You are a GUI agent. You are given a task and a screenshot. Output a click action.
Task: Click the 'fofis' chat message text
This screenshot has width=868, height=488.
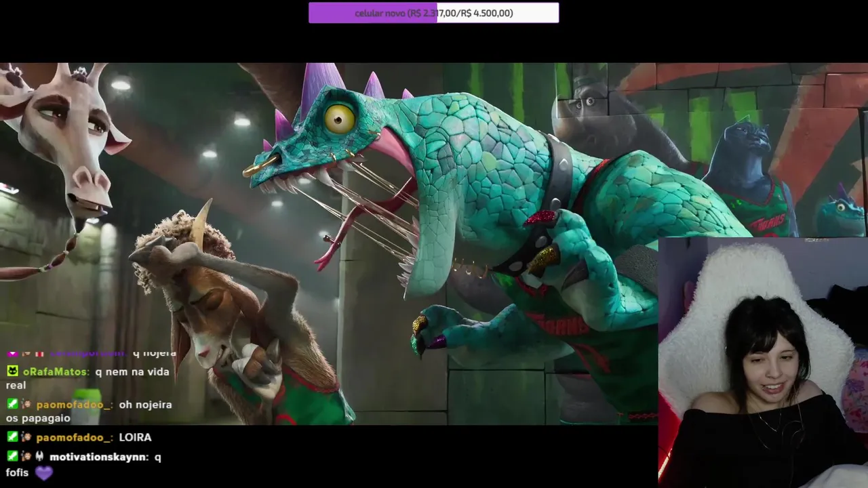pyautogui.click(x=17, y=472)
